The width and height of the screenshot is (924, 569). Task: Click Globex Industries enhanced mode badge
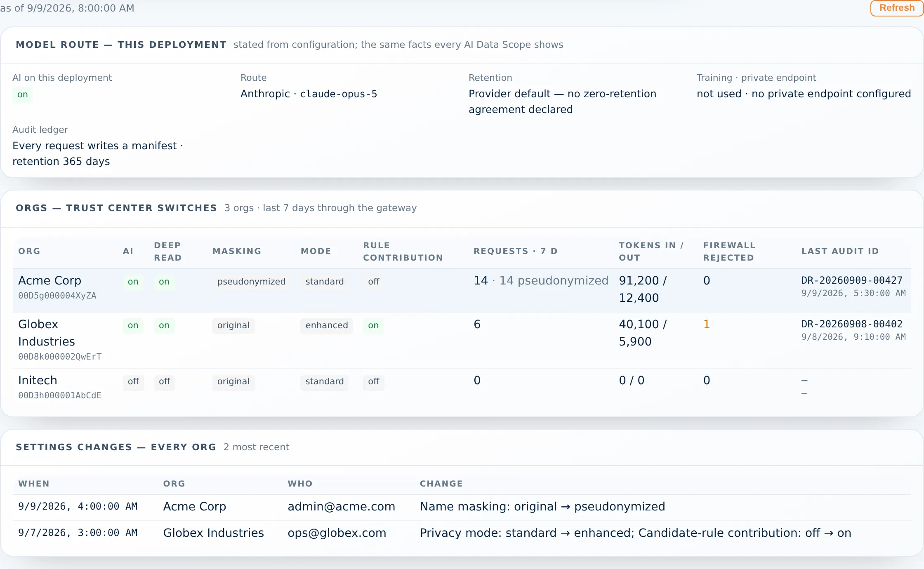pos(327,325)
